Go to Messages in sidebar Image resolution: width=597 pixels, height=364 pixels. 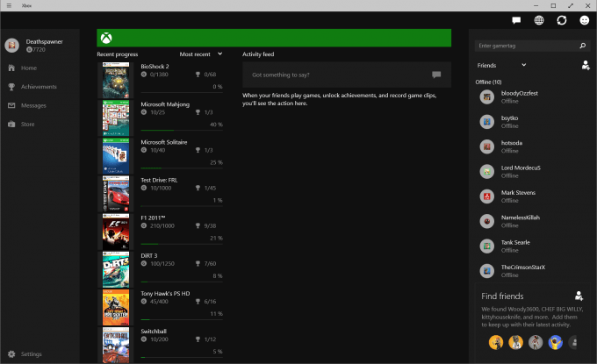coord(33,105)
